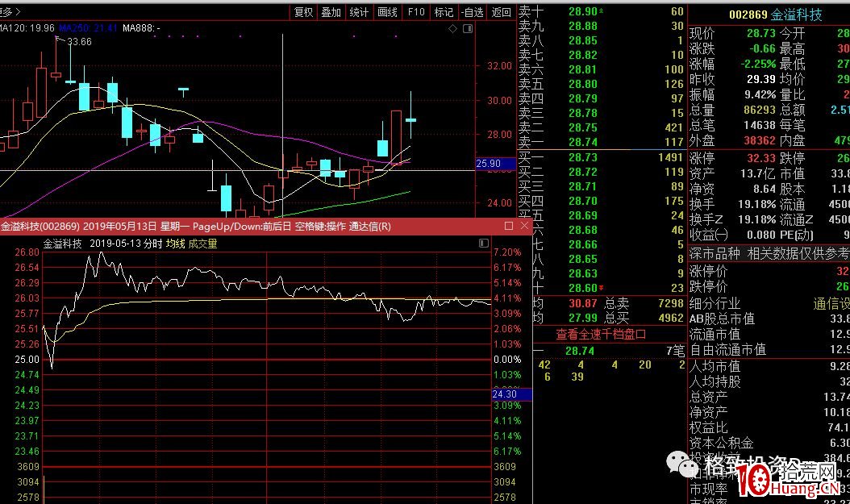Select the 卖十 28.90 order row
Screen dimensions: 850x504
602,11
